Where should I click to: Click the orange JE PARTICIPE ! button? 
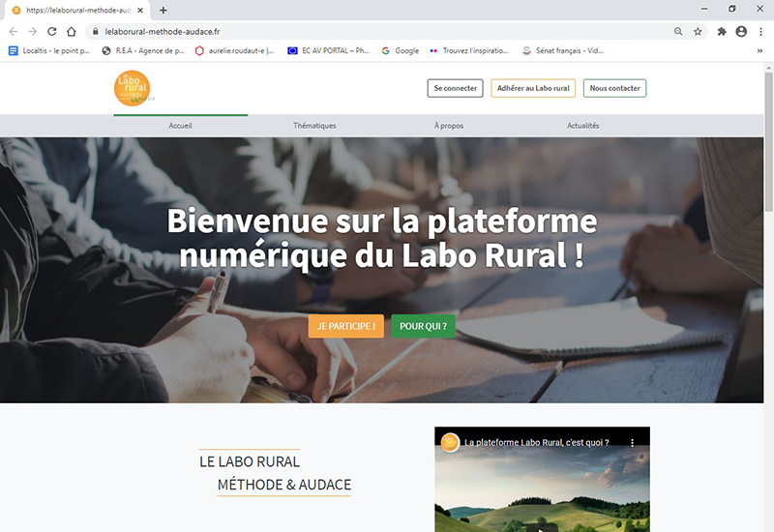coord(346,326)
